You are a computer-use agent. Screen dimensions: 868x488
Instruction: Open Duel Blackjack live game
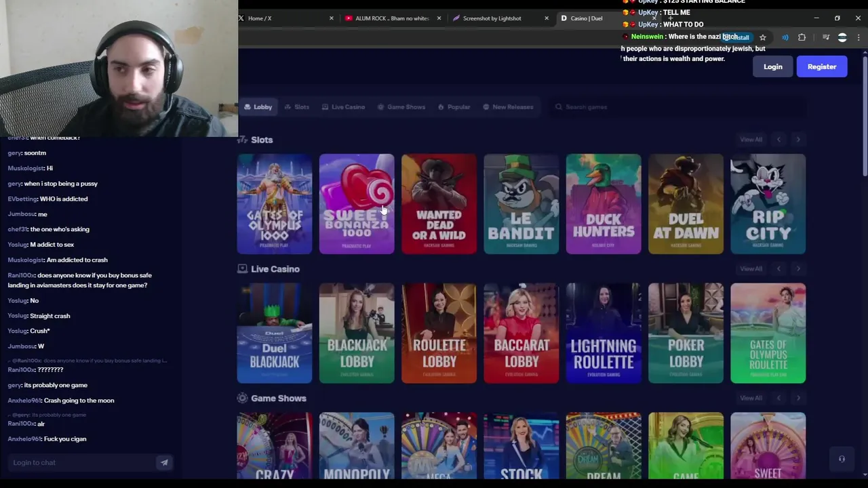(275, 333)
